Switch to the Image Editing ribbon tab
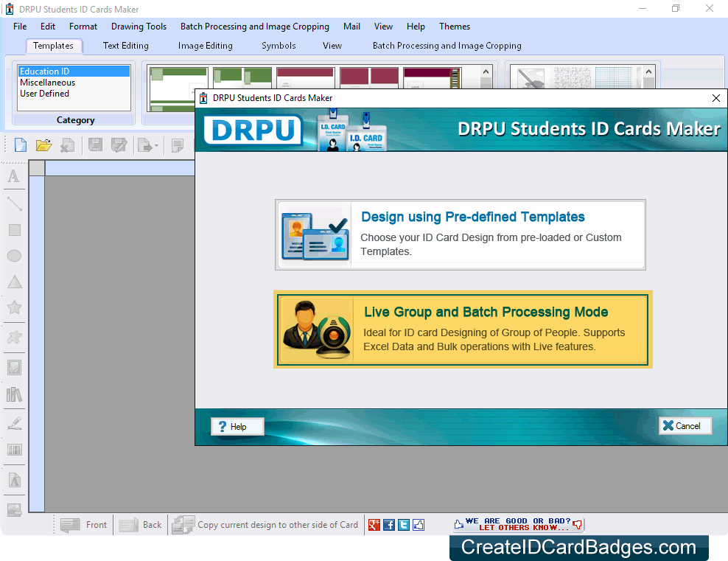 (x=206, y=46)
